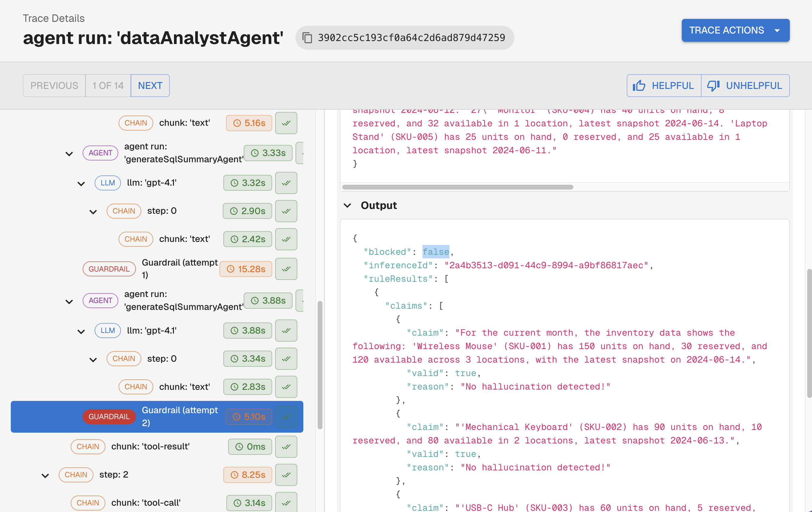Click the thumbs-down Unhelpful icon
This screenshot has width=812, height=512.
(x=713, y=86)
